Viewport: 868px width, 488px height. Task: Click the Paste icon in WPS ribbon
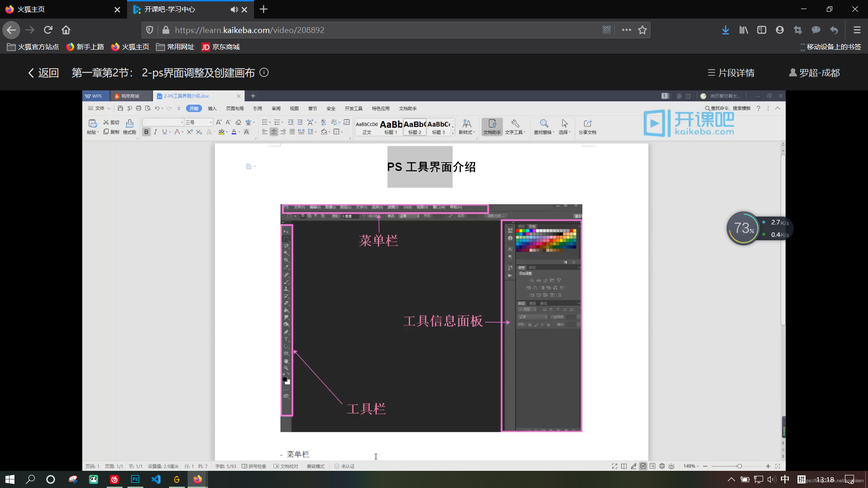pos(93,123)
